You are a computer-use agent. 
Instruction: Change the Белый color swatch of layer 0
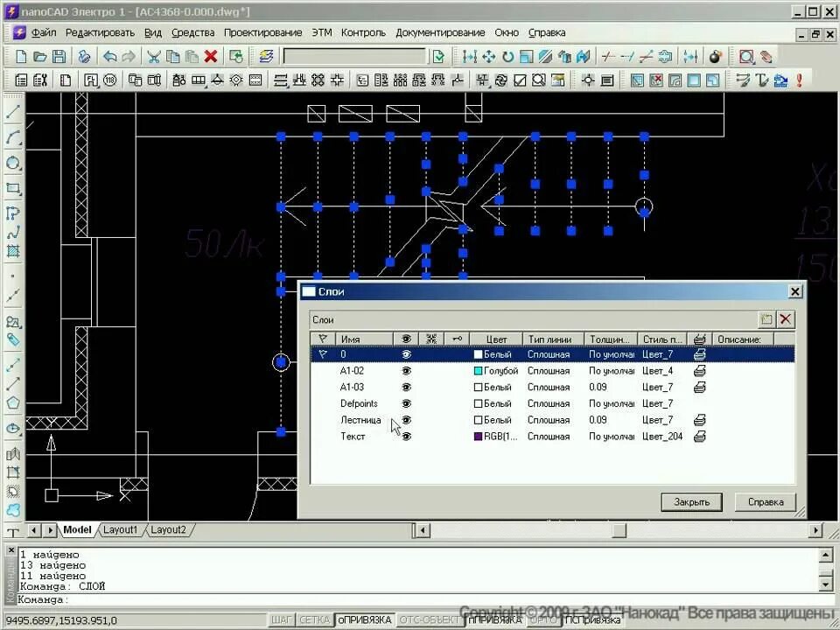pyautogui.click(x=479, y=354)
